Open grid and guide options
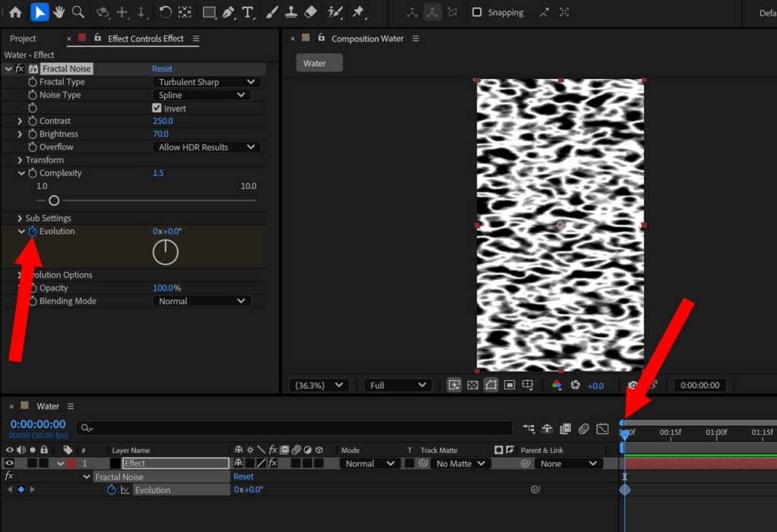 (x=528, y=386)
